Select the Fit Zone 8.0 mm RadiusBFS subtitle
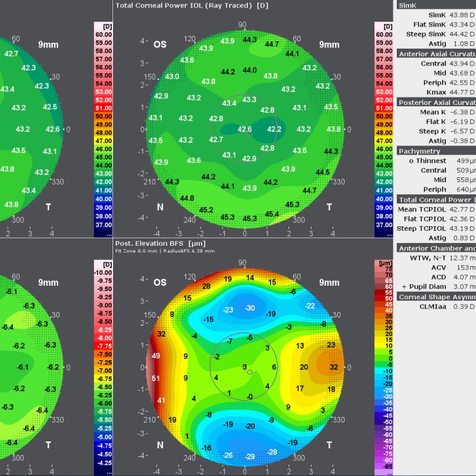 [x=165, y=251]
